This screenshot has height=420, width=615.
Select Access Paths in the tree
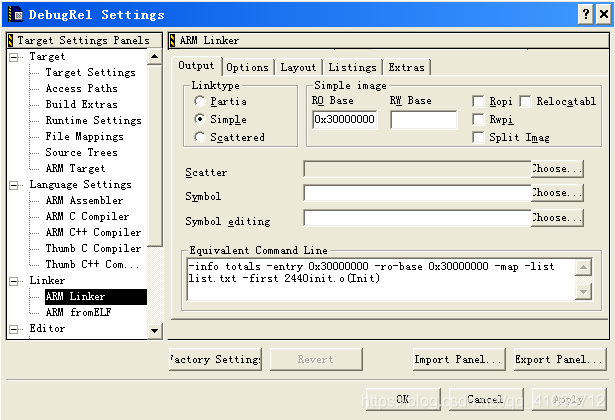[82, 89]
